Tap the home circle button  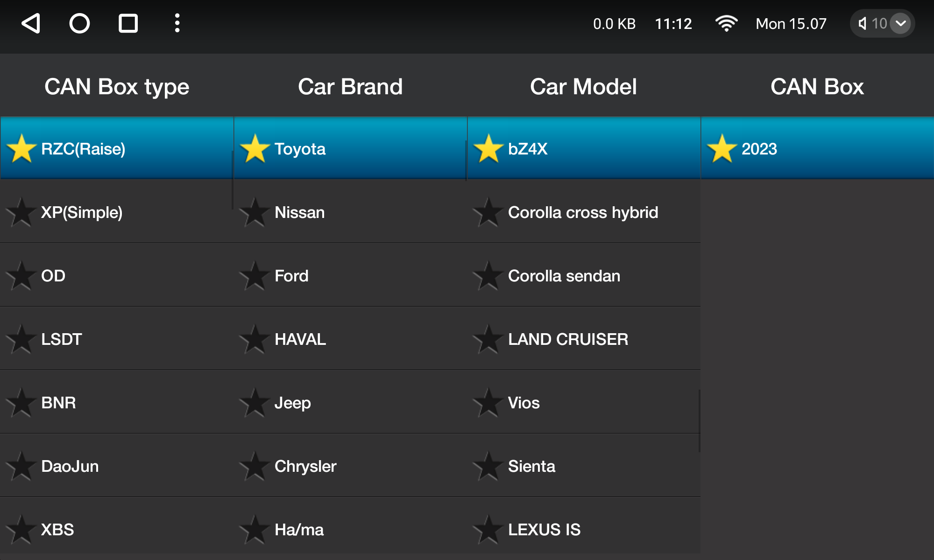coord(79,23)
